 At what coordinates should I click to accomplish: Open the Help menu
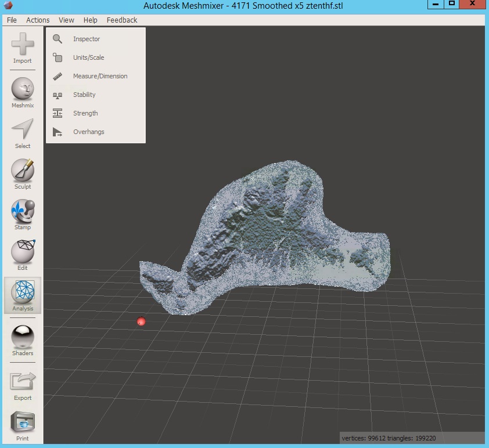(91, 20)
